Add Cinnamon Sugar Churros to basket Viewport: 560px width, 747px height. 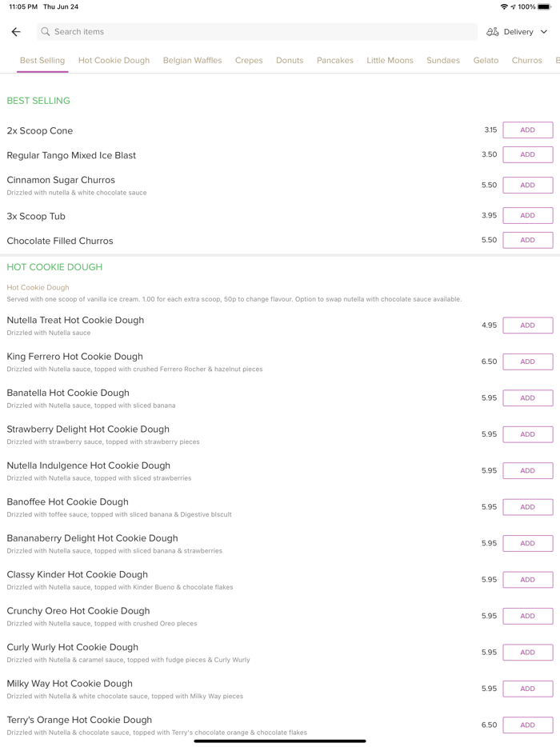coord(527,185)
